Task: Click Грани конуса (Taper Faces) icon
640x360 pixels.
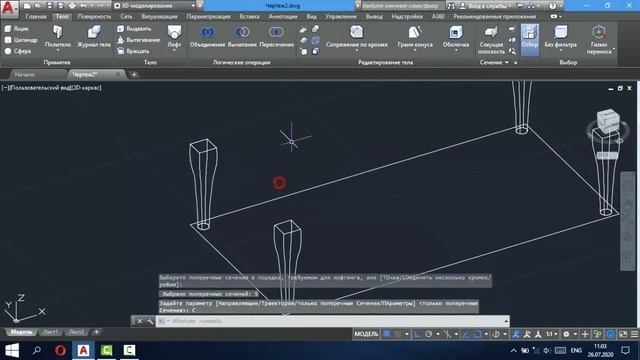Action: pos(415,32)
